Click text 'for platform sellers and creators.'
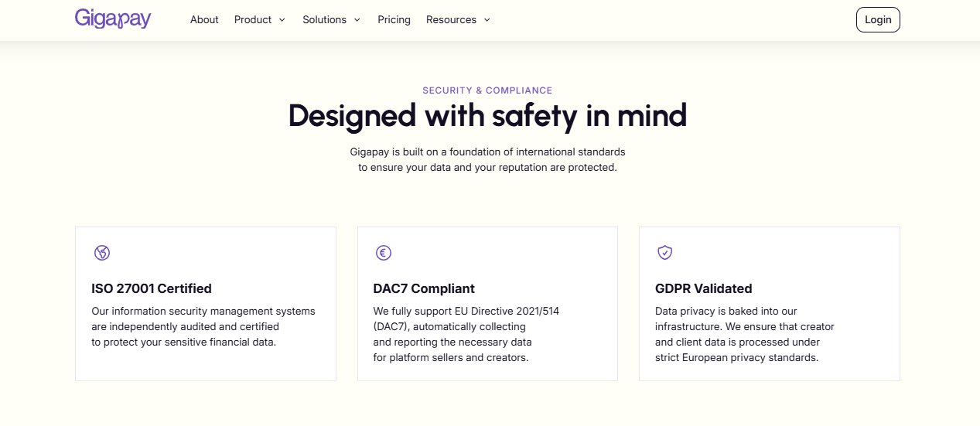Screen dimensions: 980x426 pyautogui.click(x=450, y=357)
